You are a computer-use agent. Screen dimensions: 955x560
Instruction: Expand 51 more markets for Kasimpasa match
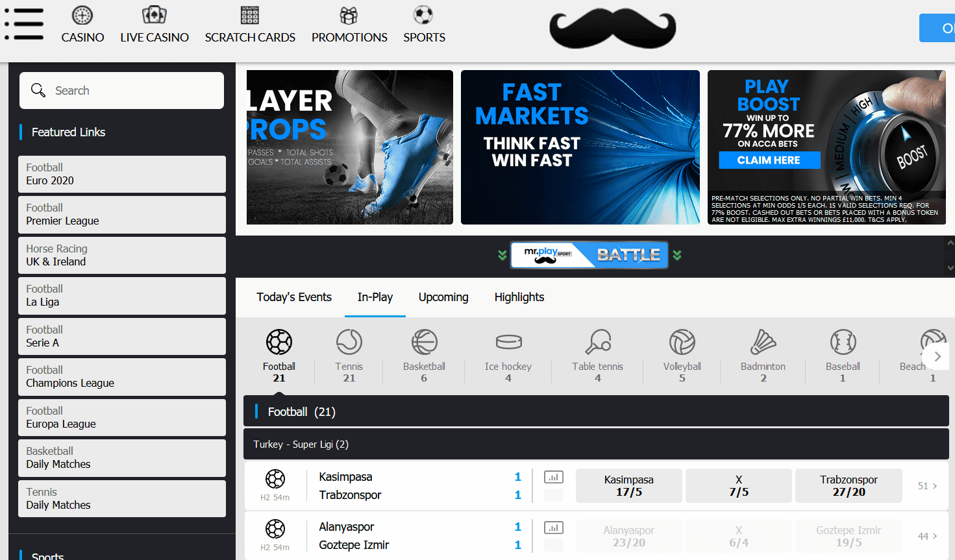click(x=927, y=486)
